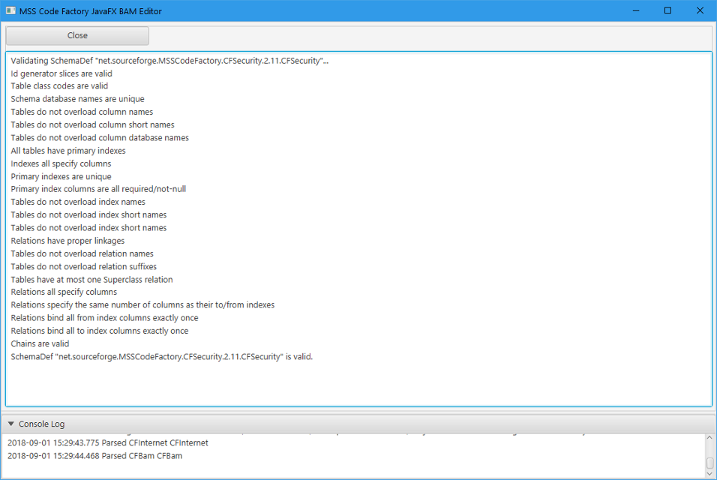Close the window with the X icon

700,10
